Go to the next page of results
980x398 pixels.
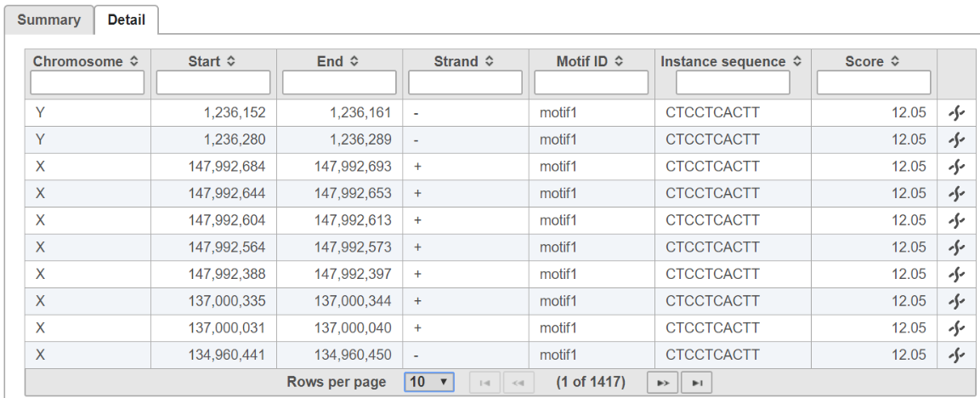coord(662,383)
